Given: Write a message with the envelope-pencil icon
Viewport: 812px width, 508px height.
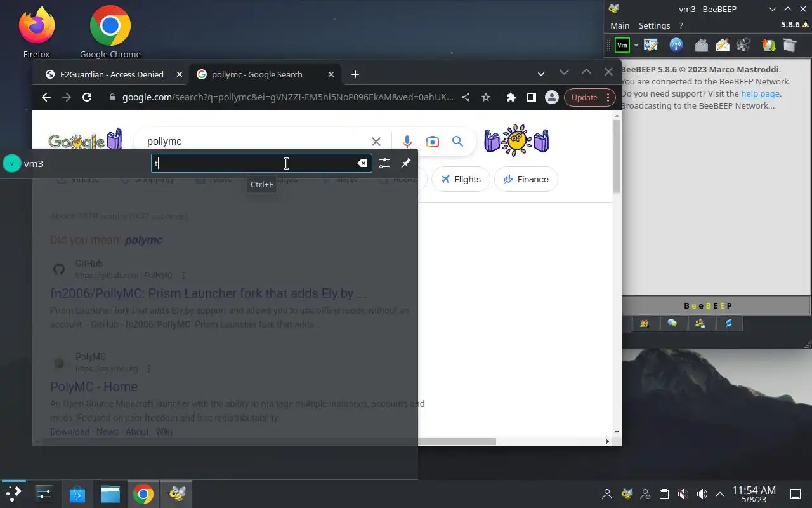Looking at the screenshot, I should click(x=723, y=45).
